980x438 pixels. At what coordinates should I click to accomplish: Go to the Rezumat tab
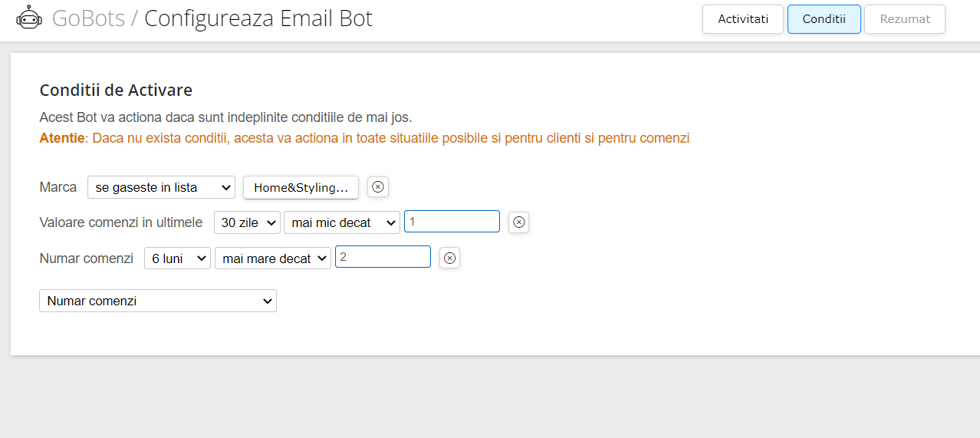(x=905, y=19)
